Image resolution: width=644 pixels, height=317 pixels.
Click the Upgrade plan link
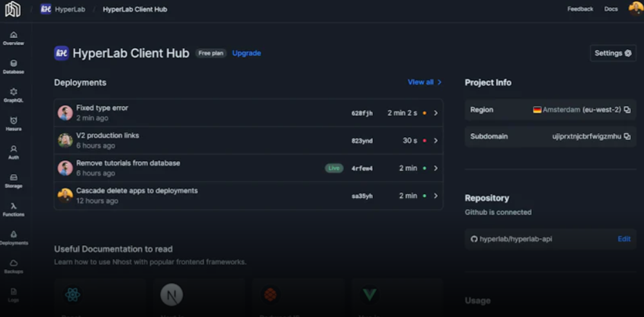247,53
